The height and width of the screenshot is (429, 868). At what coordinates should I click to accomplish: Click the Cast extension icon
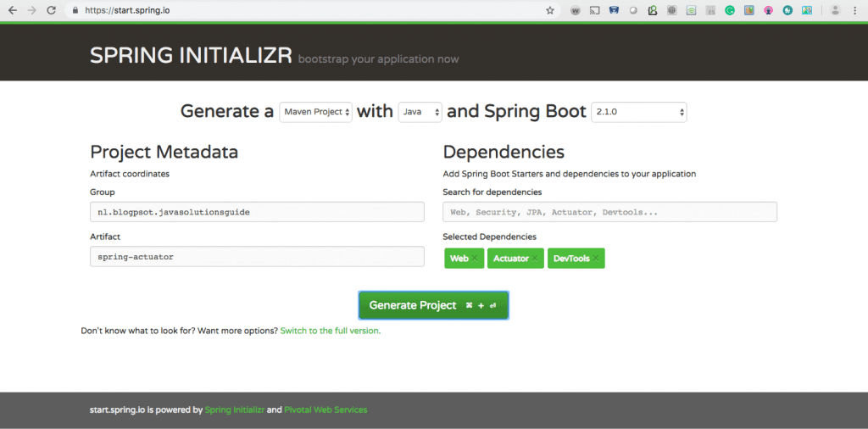click(x=594, y=10)
